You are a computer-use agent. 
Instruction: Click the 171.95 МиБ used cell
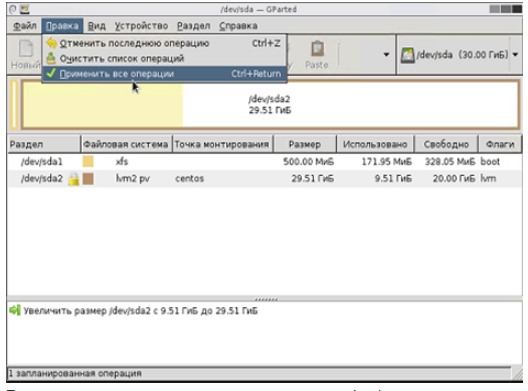coord(387,162)
